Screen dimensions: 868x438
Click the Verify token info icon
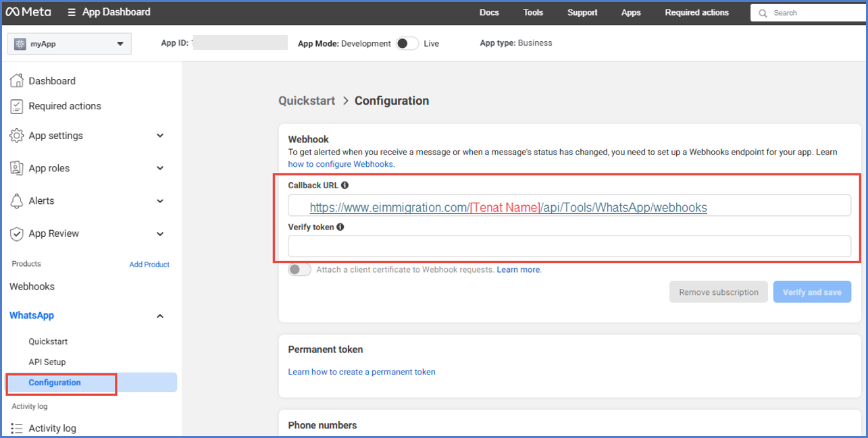[340, 227]
